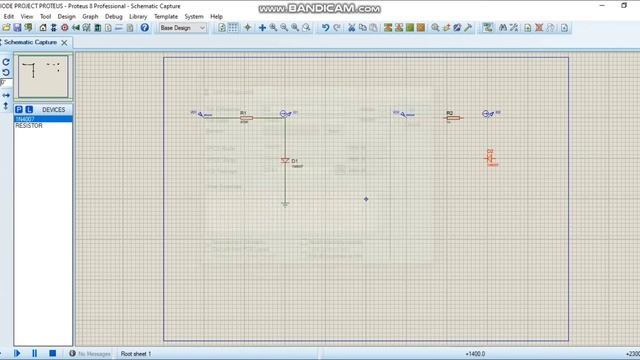
Task: Click the Zoom In magnifier
Action: coord(273,28)
